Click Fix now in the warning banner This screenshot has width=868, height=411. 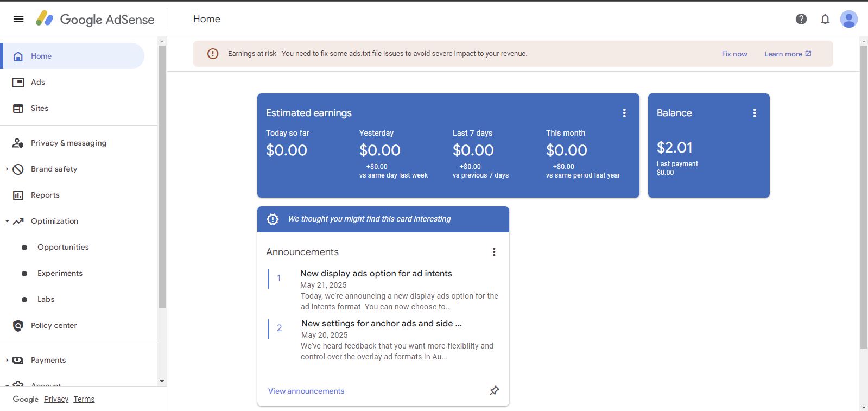(734, 54)
